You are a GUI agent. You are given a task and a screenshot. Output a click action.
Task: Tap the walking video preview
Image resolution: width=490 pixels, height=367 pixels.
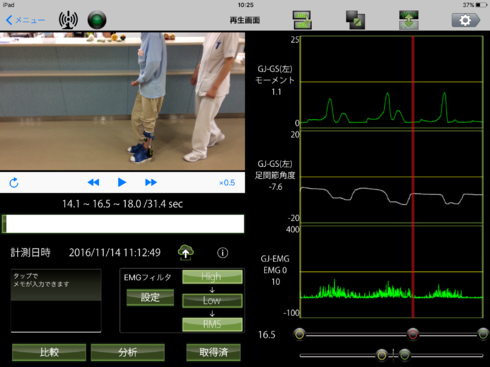point(122,101)
